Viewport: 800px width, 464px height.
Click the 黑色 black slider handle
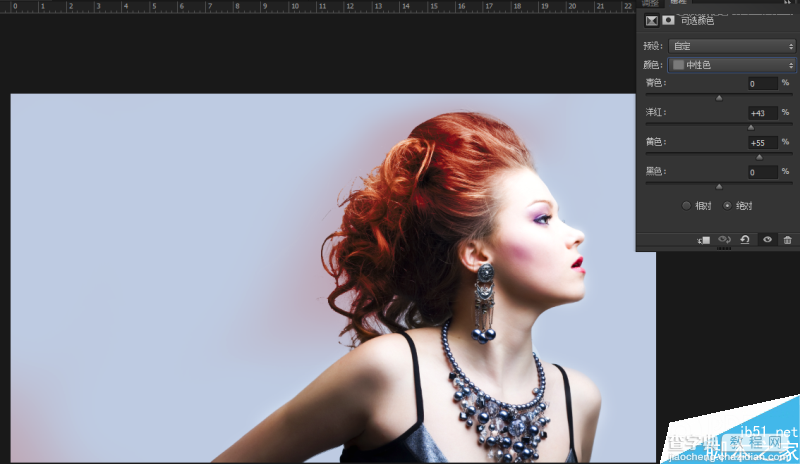pos(719,187)
